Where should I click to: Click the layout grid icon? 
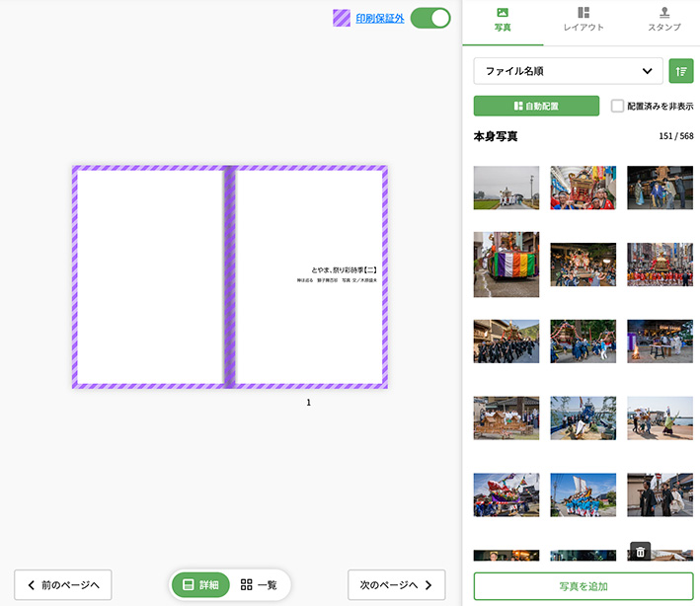coord(583,13)
